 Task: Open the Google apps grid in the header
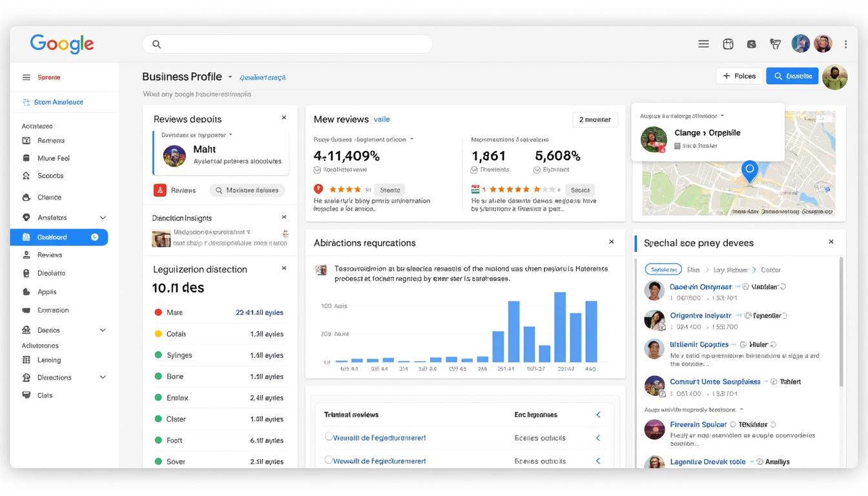click(x=727, y=43)
